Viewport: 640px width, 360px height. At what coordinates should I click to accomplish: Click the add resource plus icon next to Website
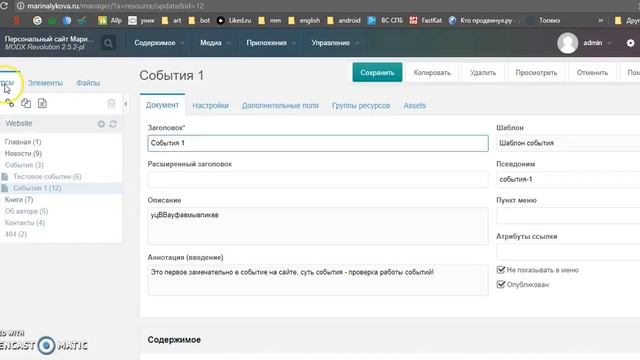[101, 124]
